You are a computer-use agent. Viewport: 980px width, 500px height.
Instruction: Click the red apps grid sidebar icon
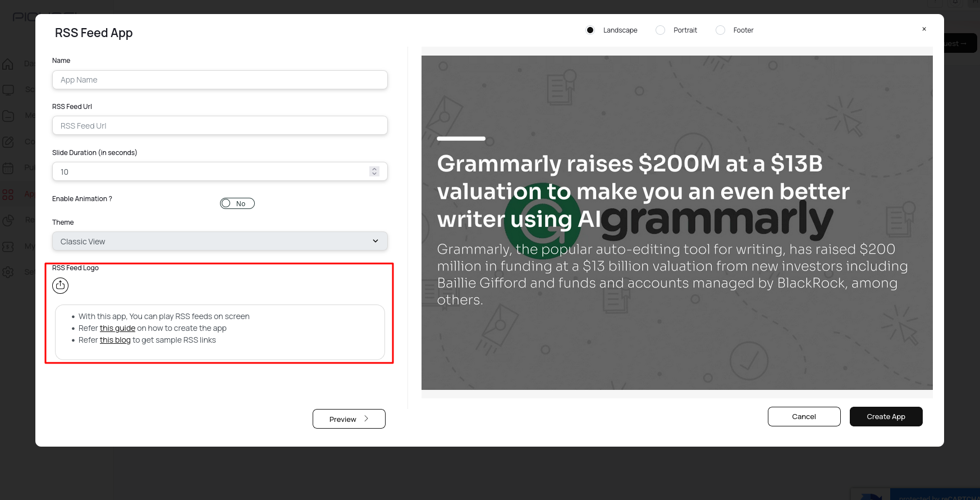(8, 194)
